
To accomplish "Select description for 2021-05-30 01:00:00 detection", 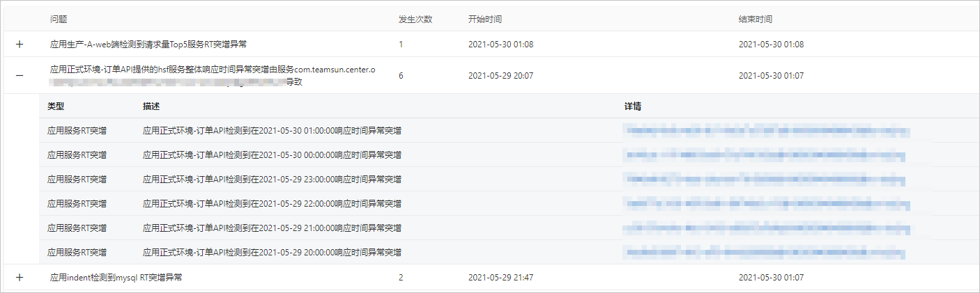I will pos(272,130).
